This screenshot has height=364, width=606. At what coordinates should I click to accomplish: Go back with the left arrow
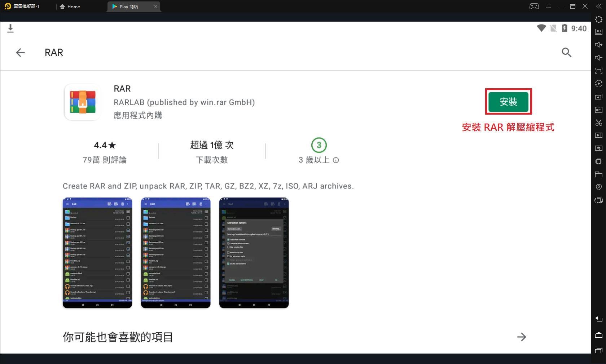[x=20, y=53]
